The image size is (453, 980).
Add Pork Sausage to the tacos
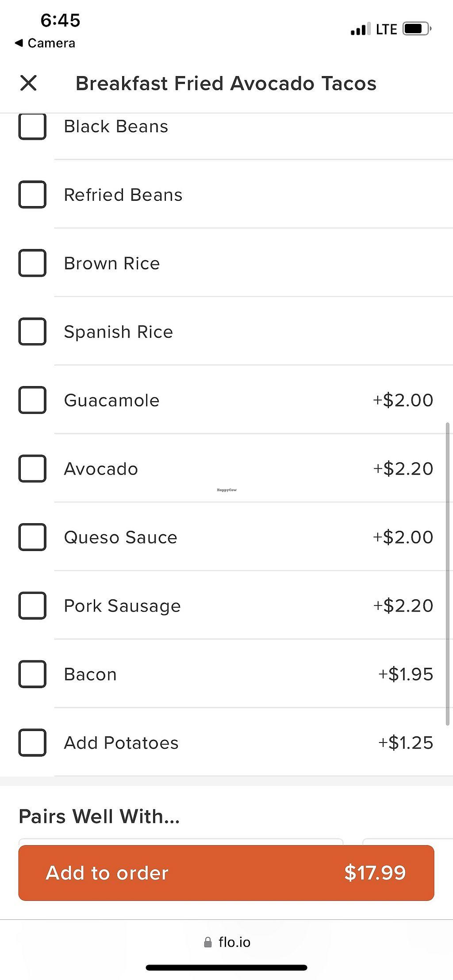(x=32, y=606)
